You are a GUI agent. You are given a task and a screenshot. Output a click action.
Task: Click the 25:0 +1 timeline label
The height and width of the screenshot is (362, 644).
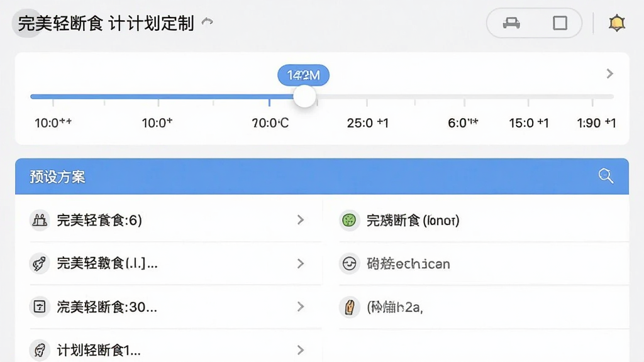(367, 123)
